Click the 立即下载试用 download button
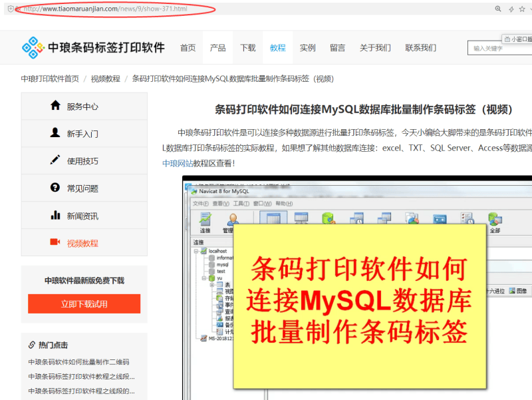This screenshot has width=532, height=400. 84,303
